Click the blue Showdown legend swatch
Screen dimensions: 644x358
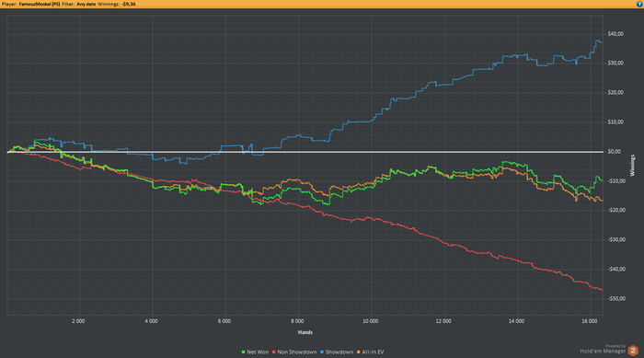click(x=322, y=352)
